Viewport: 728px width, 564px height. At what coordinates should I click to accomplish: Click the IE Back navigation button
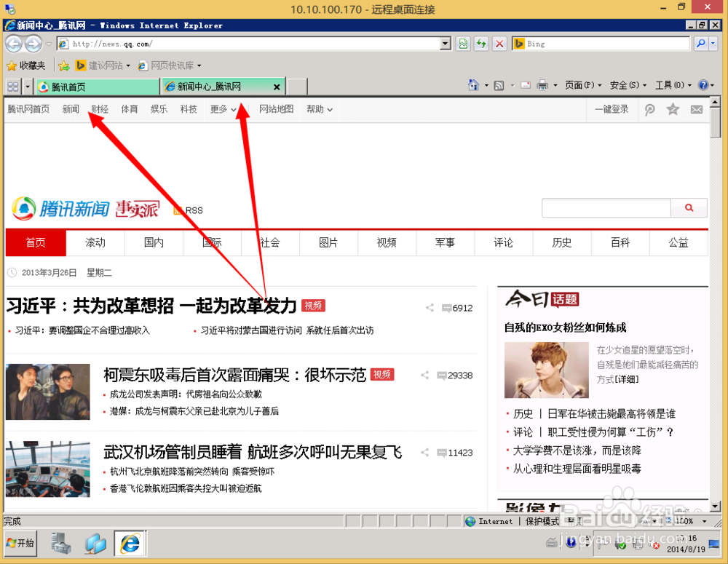click(x=14, y=44)
